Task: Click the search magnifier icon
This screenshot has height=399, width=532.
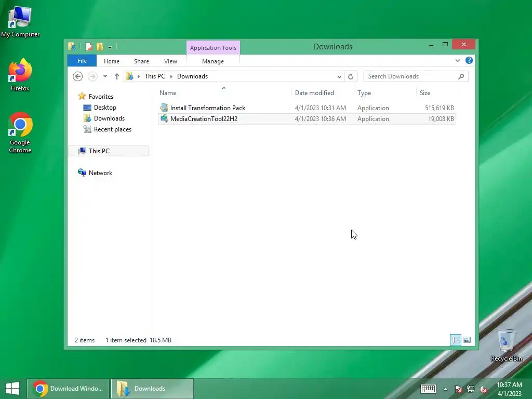Action: click(x=461, y=76)
